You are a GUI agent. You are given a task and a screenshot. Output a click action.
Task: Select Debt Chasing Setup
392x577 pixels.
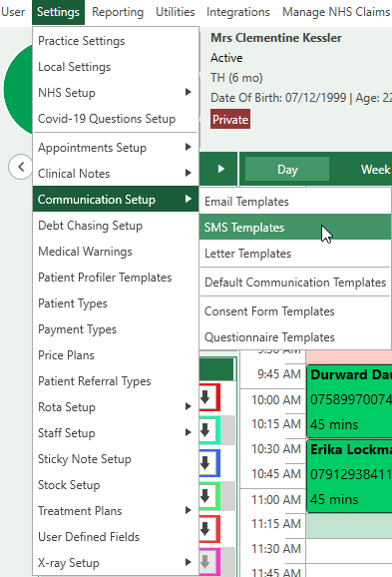click(x=116, y=226)
